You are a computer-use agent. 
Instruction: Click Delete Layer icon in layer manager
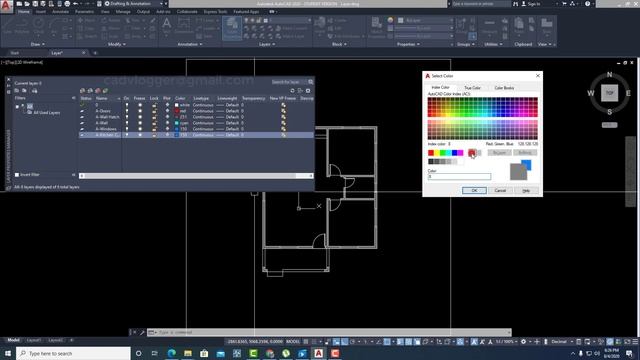click(x=98, y=91)
